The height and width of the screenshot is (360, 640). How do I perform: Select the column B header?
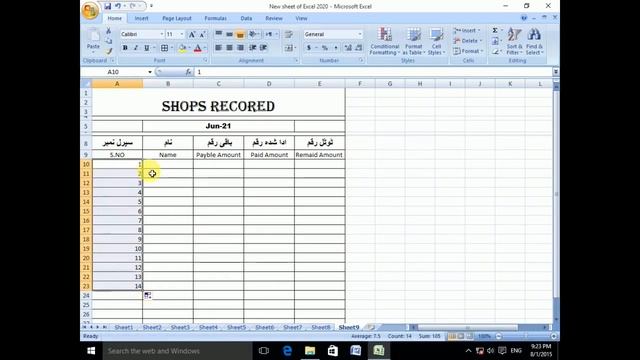pos(168,84)
